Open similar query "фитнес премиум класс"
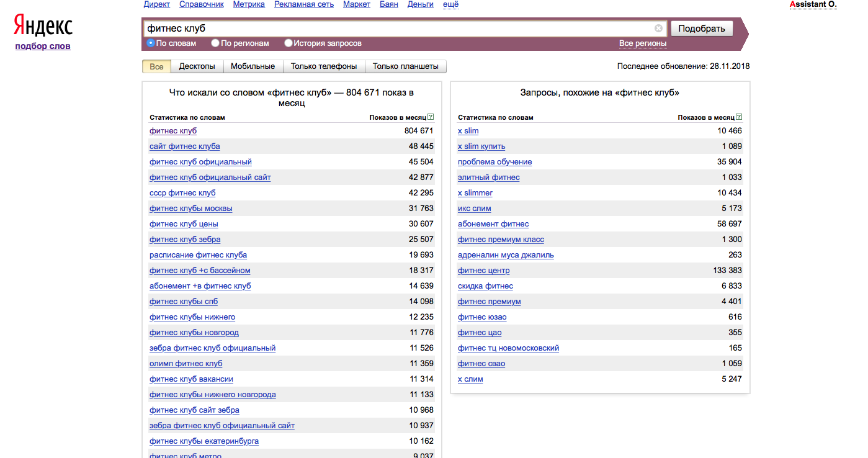 point(501,240)
